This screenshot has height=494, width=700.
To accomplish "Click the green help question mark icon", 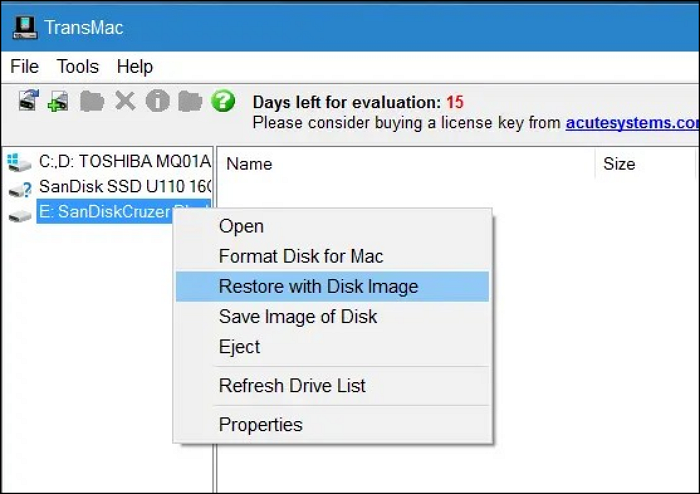I will [x=223, y=101].
